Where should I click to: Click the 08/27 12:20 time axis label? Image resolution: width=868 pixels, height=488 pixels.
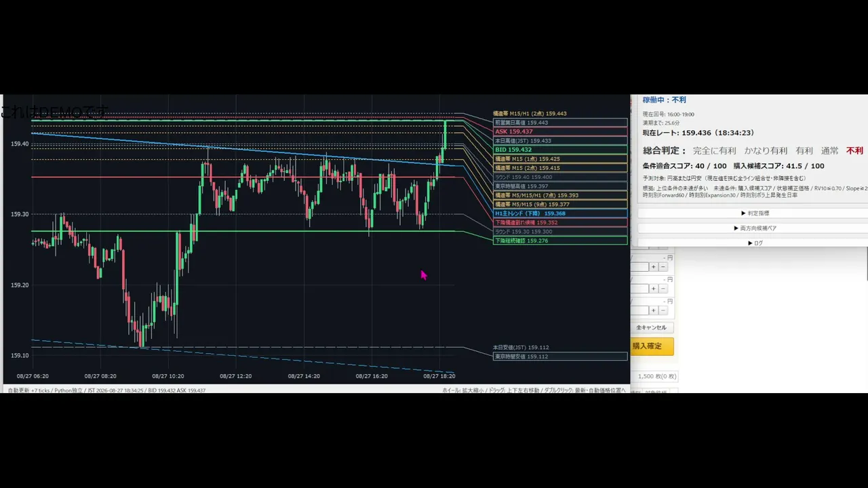coord(236,376)
